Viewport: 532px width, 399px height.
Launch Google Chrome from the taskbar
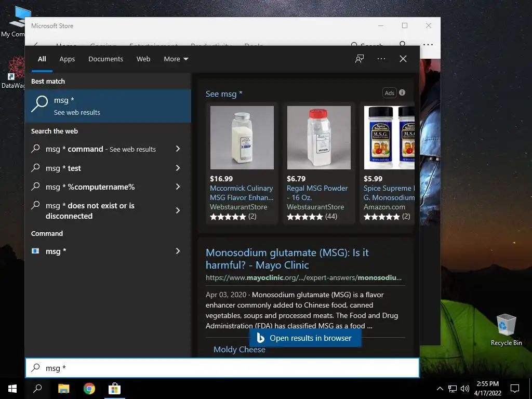click(x=89, y=389)
